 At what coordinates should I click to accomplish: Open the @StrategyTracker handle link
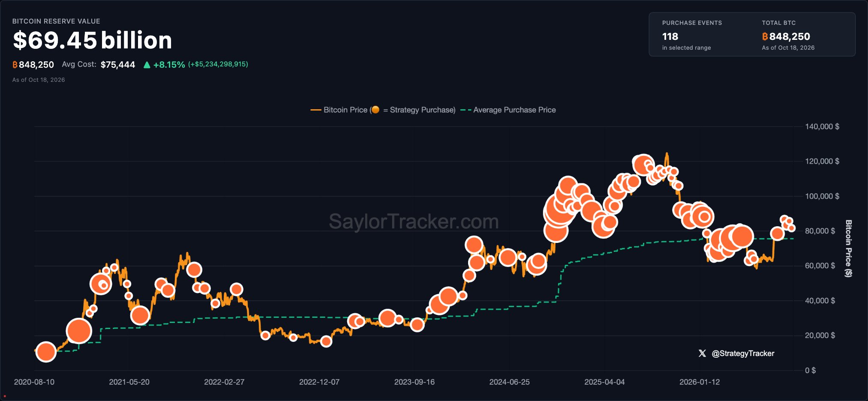(x=743, y=353)
